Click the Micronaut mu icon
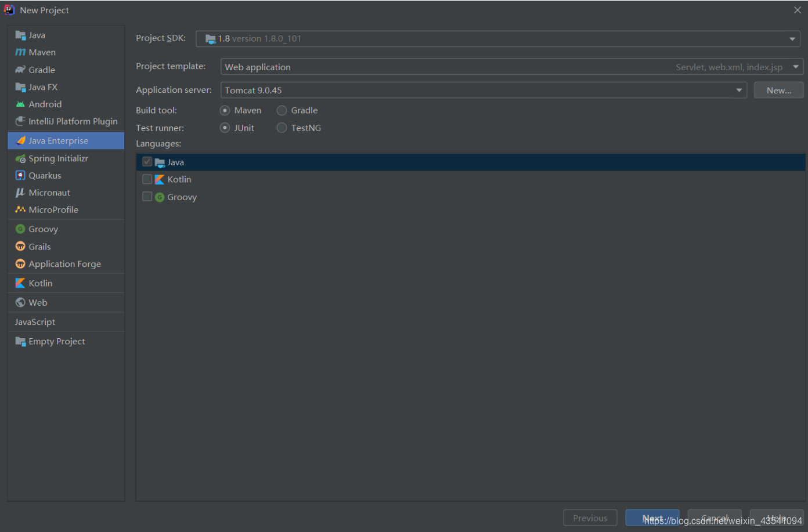Image resolution: width=808 pixels, height=532 pixels. (x=20, y=193)
